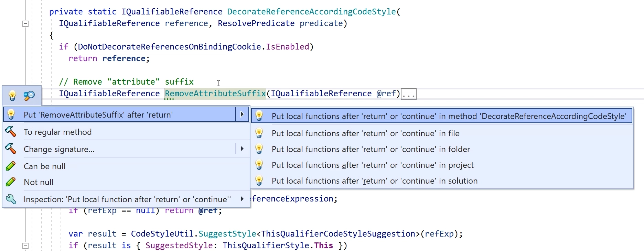Apply Put local functions after 'return' in project
644x251 pixels.
[x=442, y=165]
